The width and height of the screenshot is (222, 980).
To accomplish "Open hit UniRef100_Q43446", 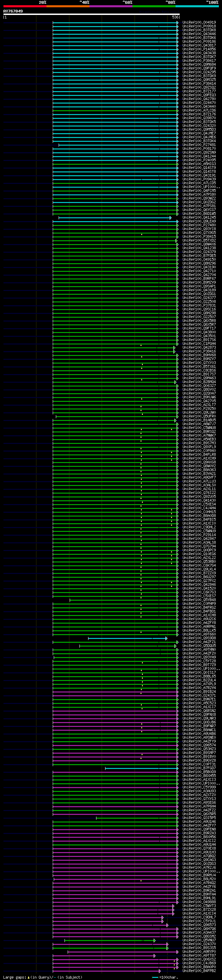I will click(199, 34).
